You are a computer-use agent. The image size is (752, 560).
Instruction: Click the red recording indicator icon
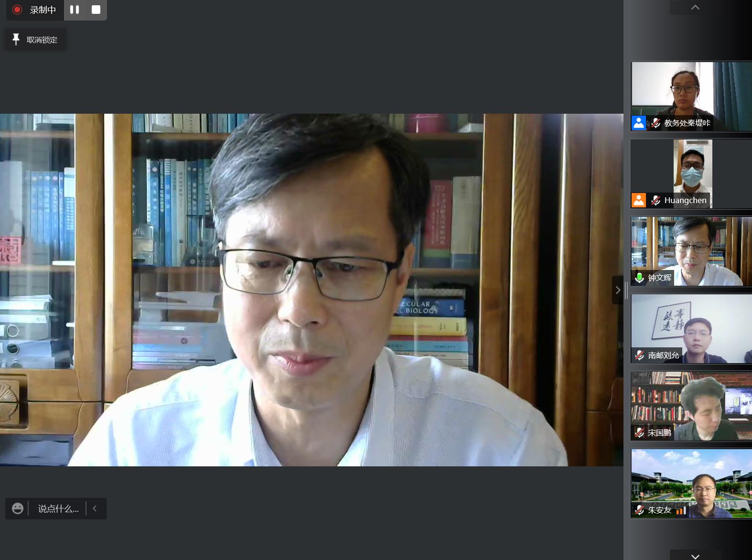pyautogui.click(x=17, y=10)
